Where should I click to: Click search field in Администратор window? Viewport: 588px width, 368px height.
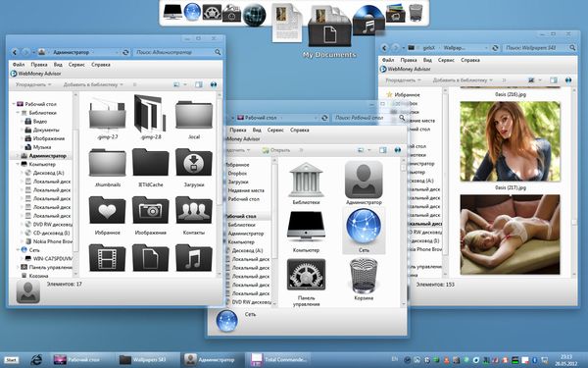tap(177, 53)
